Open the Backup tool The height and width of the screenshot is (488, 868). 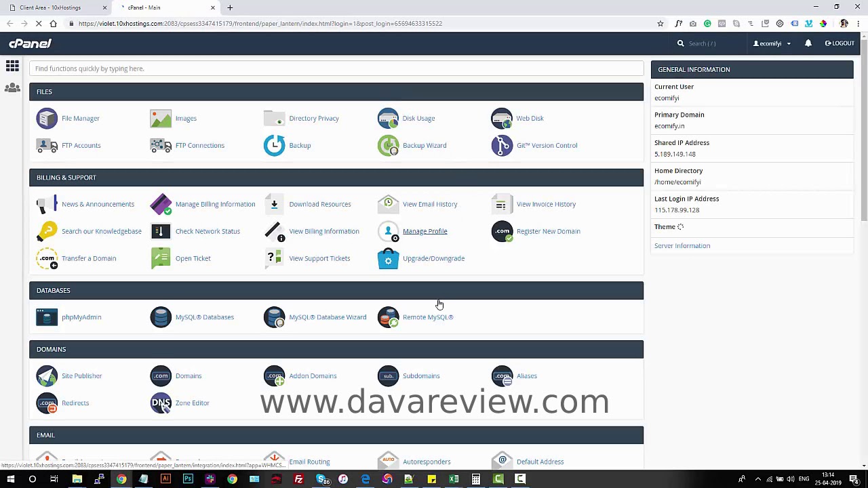pyautogui.click(x=300, y=145)
